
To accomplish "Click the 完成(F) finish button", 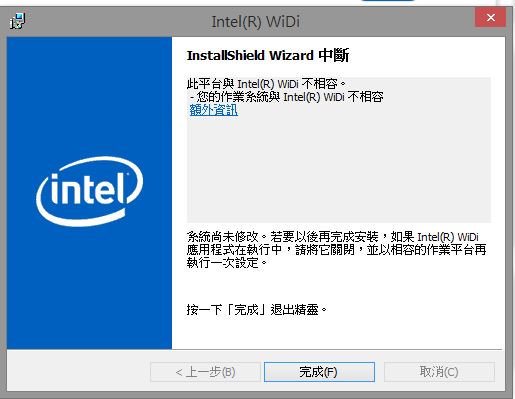I will (x=319, y=372).
